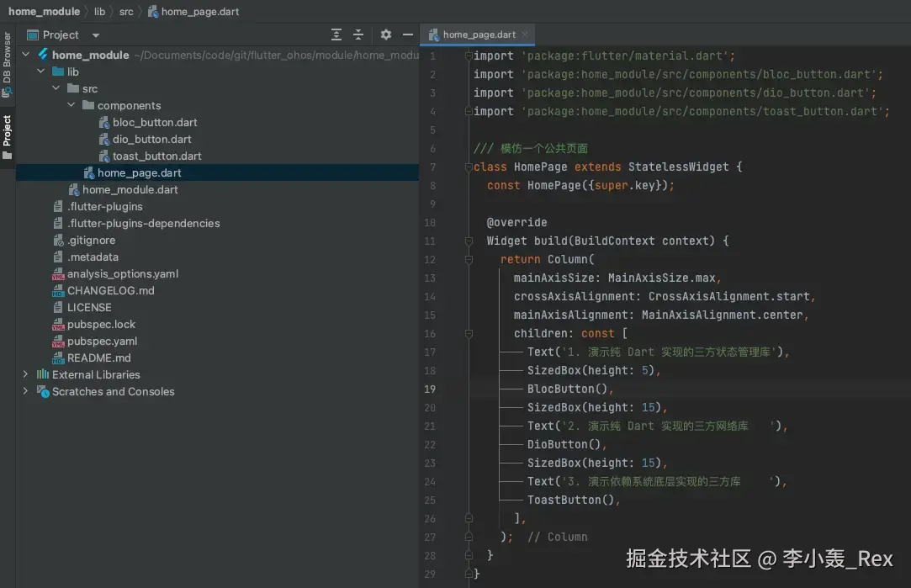Select .flutter-plugins file
This screenshot has height=588, width=911.
point(104,207)
